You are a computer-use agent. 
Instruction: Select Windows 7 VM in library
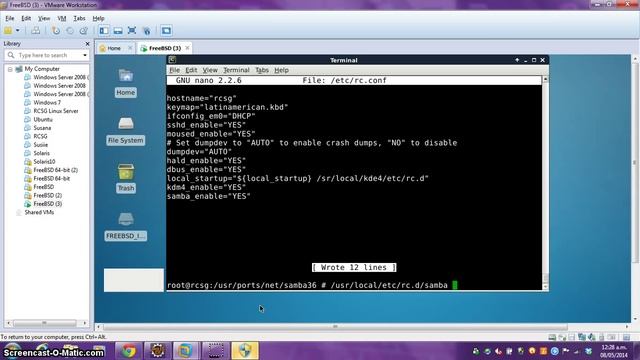(x=47, y=102)
